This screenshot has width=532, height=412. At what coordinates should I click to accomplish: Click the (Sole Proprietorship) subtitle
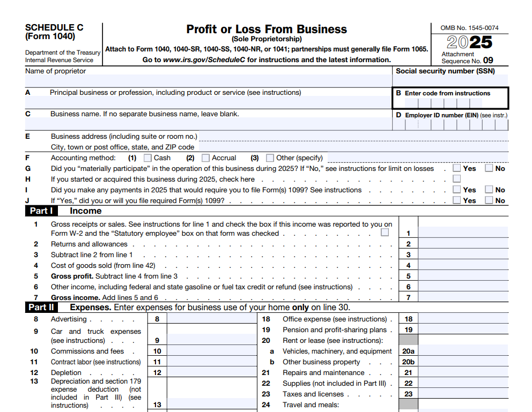267,39
